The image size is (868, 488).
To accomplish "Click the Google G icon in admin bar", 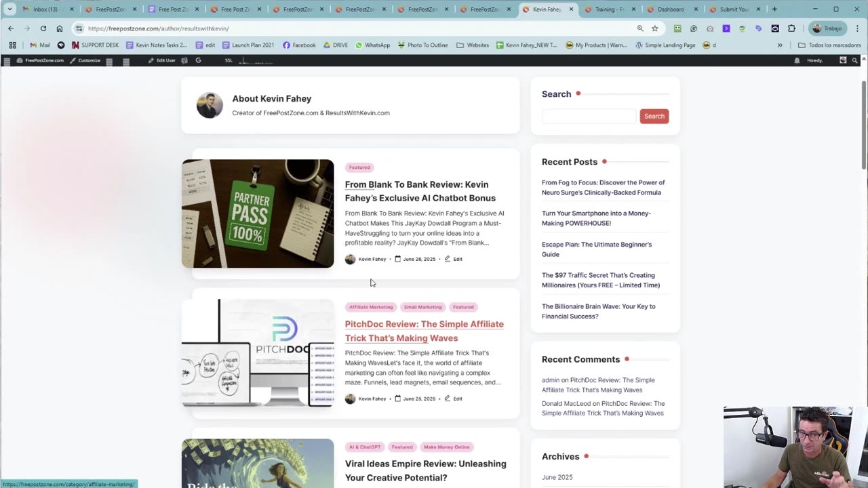I will pyautogui.click(x=198, y=60).
